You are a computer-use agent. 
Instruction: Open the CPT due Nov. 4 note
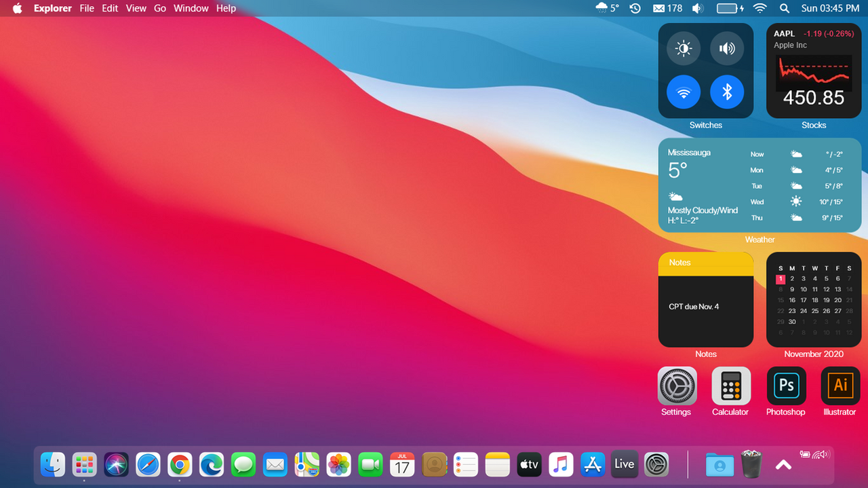(x=694, y=307)
